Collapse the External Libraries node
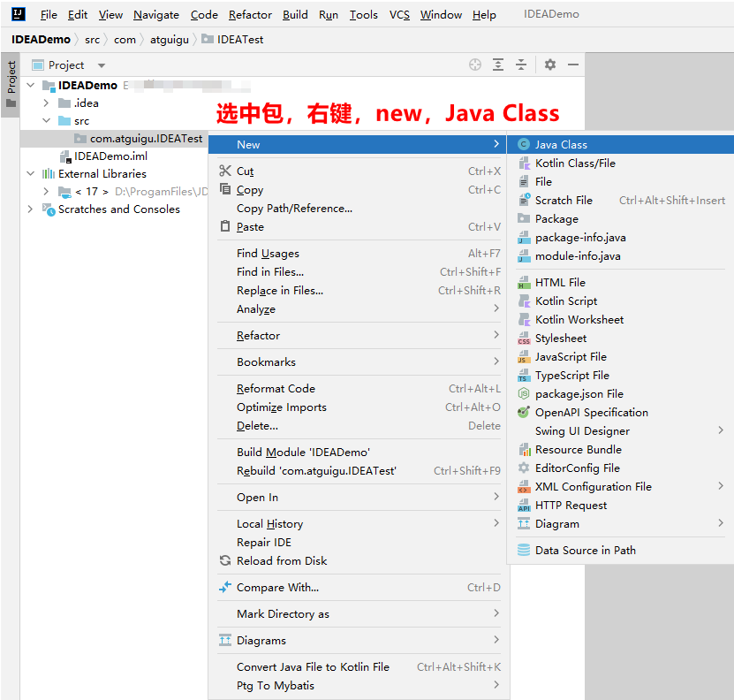Image resolution: width=734 pixels, height=700 pixels. 31,173
